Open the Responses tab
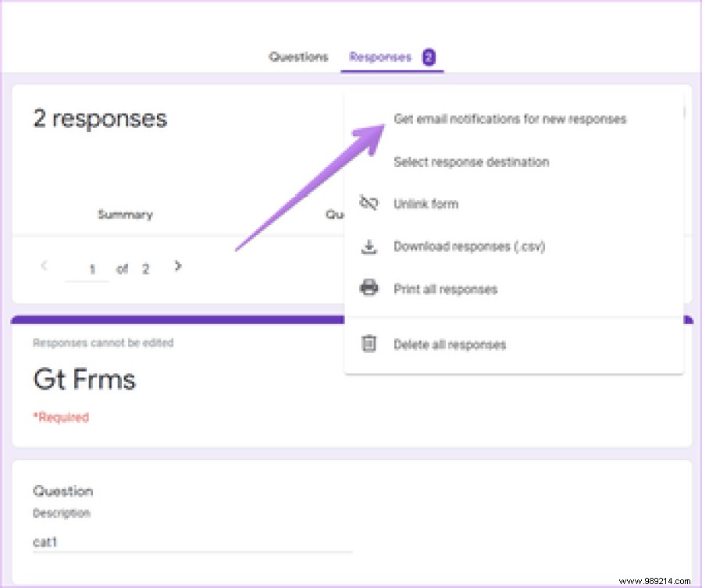This screenshot has width=702, height=588. pyautogui.click(x=380, y=56)
